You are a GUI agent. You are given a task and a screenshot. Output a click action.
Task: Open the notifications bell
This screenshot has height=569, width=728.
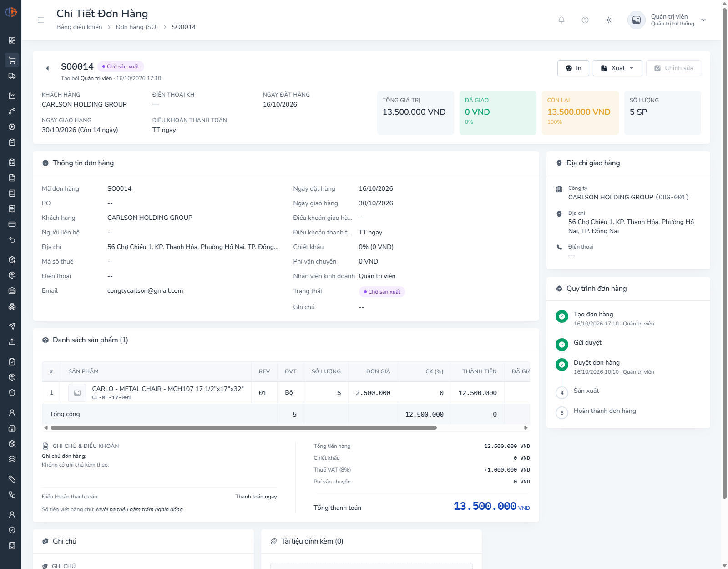pyautogui.click(x=561, y=20)
